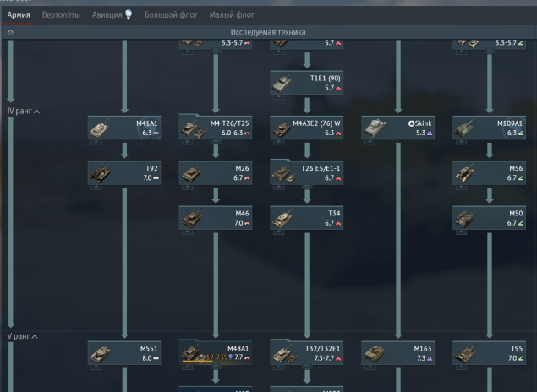Screen dimensions: 537x392
Task: Select the M109A1 vehicle card
Action: 489,128
